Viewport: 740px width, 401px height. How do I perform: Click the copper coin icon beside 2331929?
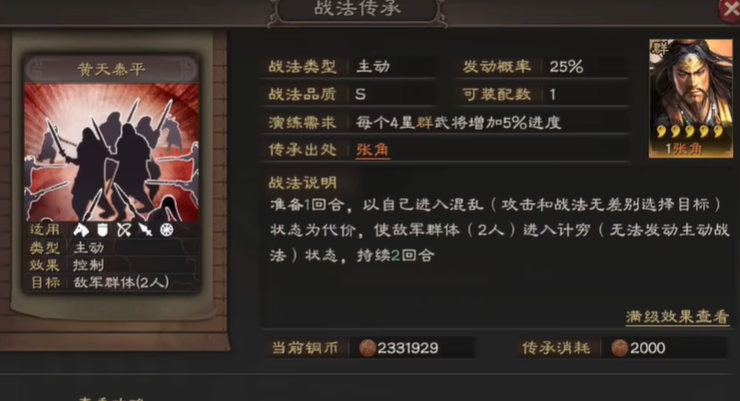(367, 348)
